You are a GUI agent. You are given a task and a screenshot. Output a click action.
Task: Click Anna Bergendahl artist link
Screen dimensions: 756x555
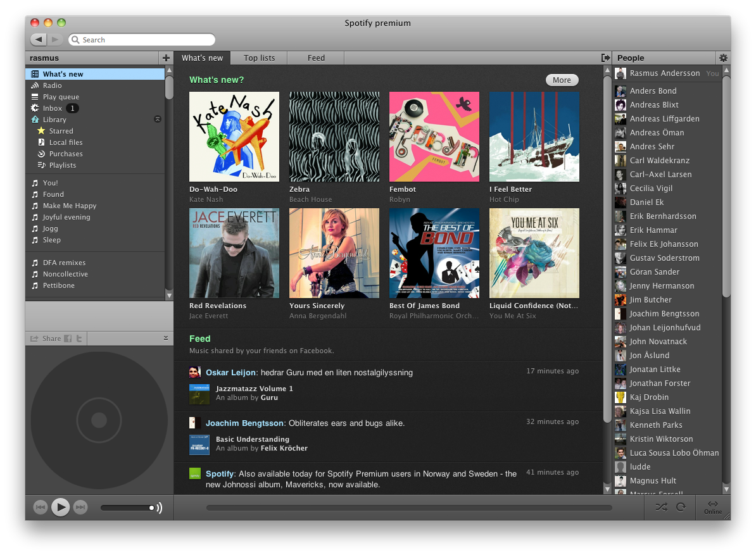tap(318, 316)
